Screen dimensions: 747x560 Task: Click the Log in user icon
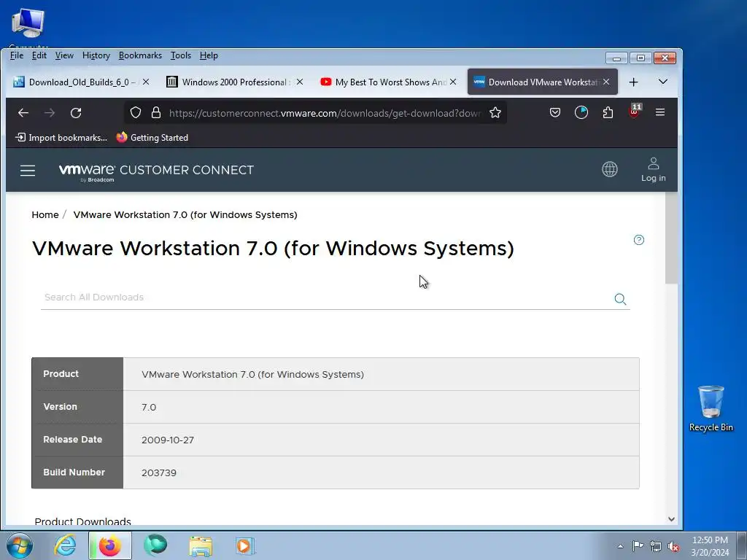(x=653, y=169)
